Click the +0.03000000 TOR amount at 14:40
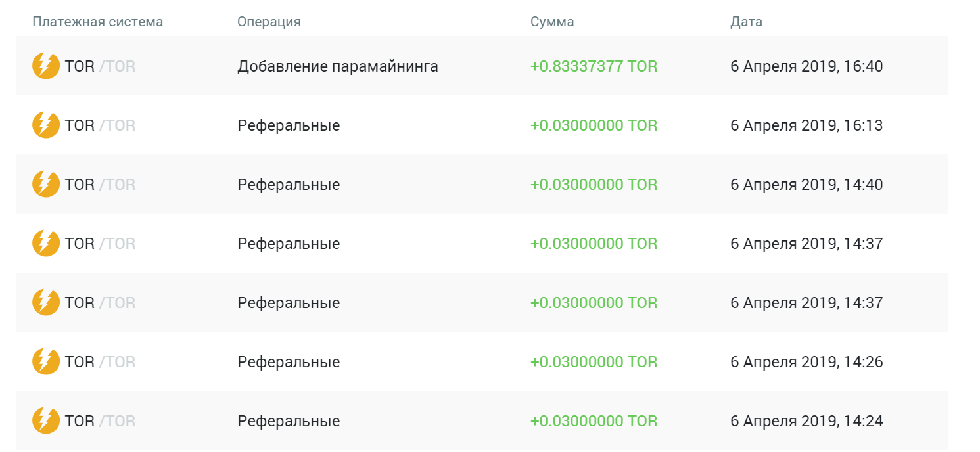 pos(594,185)
